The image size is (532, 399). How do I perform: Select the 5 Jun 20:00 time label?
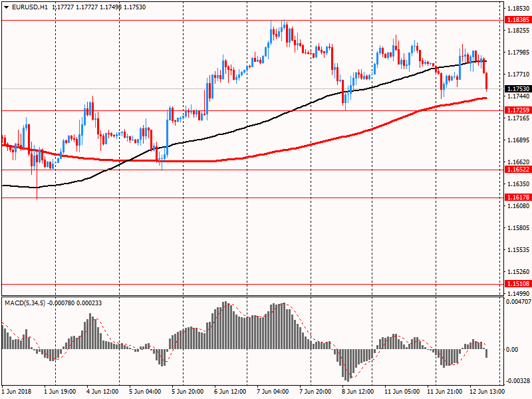coord(188,392)
